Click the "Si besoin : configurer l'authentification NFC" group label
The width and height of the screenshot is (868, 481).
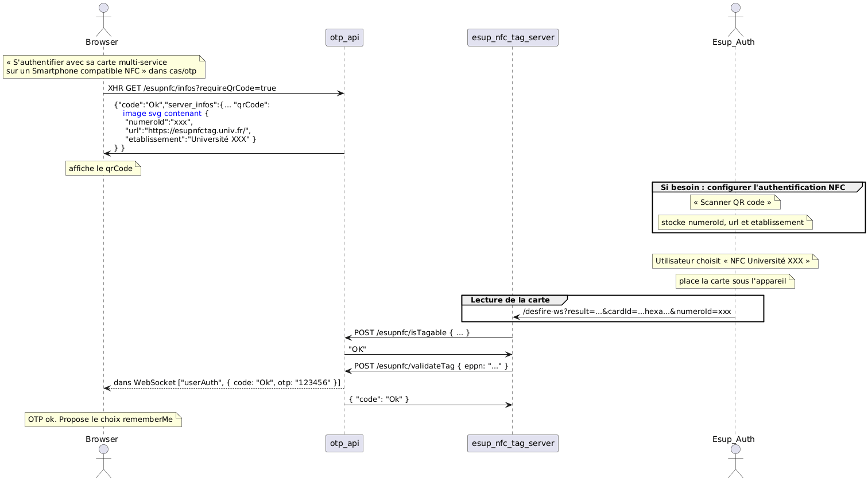(753, 187)
